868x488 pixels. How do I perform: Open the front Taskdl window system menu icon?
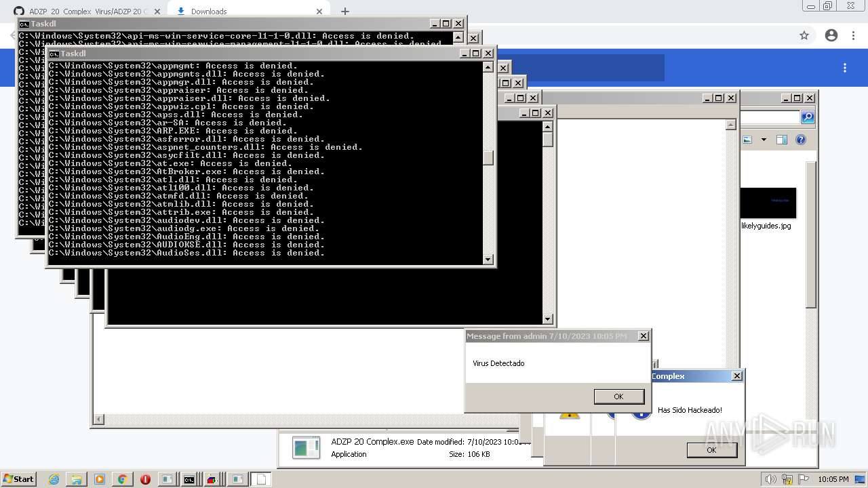tap(54, 54)
